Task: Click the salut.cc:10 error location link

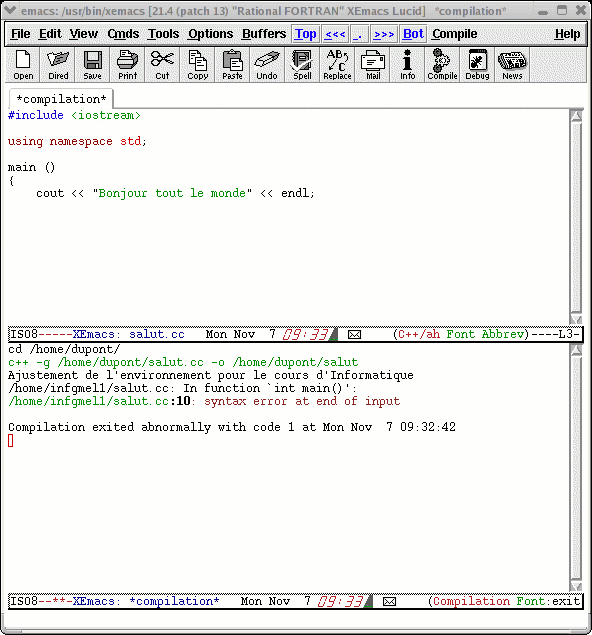Action: coord(99,401)
